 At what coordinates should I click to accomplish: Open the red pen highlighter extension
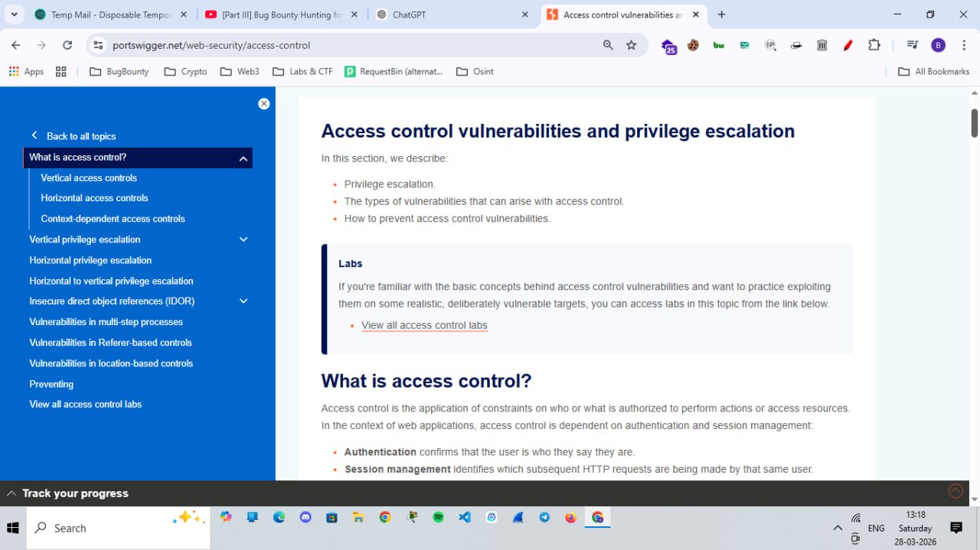pos(848,45)
